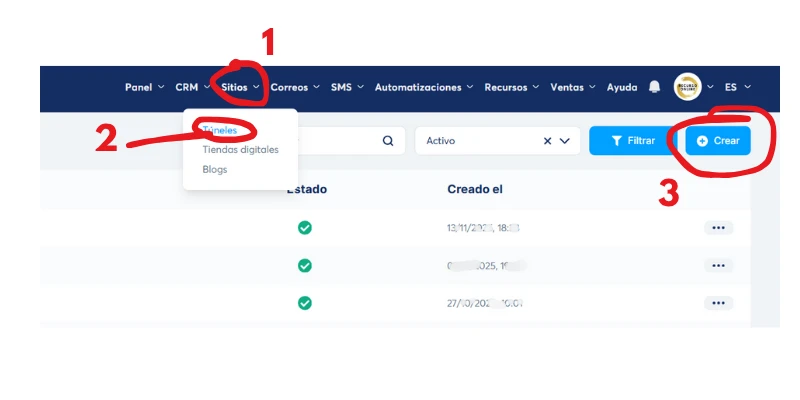
Task: Open the third row's three-dots menu
Action: click(718, 303)
